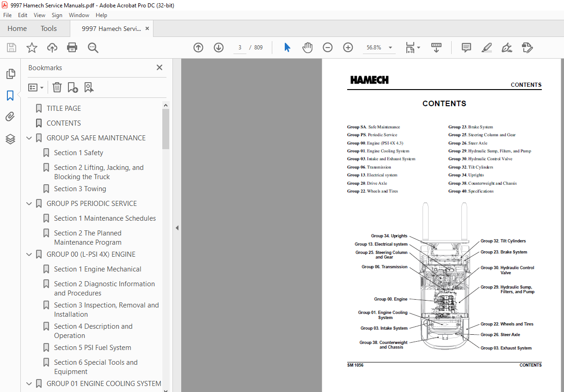Screen dimensions: 564x392
Task: Collapse GROUP 01 ENGINE COOLING SYSTEM bookmark
Action: pos(30,384)
